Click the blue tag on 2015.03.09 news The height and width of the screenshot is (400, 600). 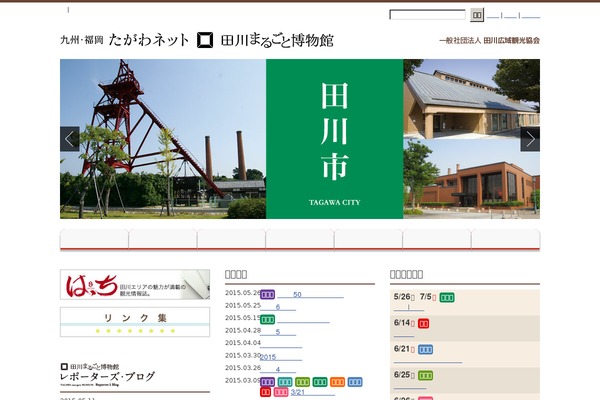coord(355,382)
